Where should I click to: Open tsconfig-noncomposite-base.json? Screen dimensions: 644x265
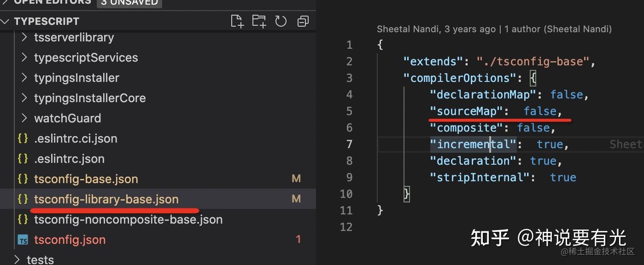(128, 219)
